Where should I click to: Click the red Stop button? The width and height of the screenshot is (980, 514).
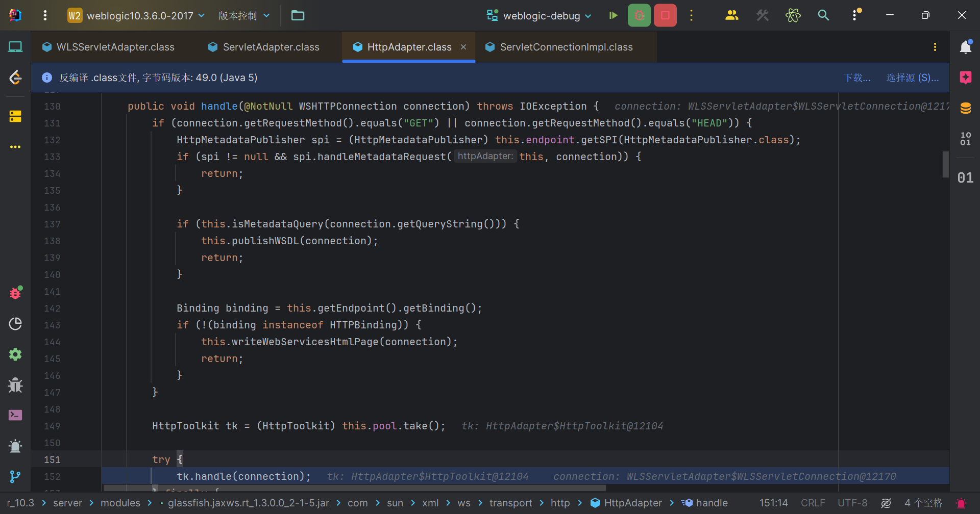pyautogui.click(x=665, y=15)
